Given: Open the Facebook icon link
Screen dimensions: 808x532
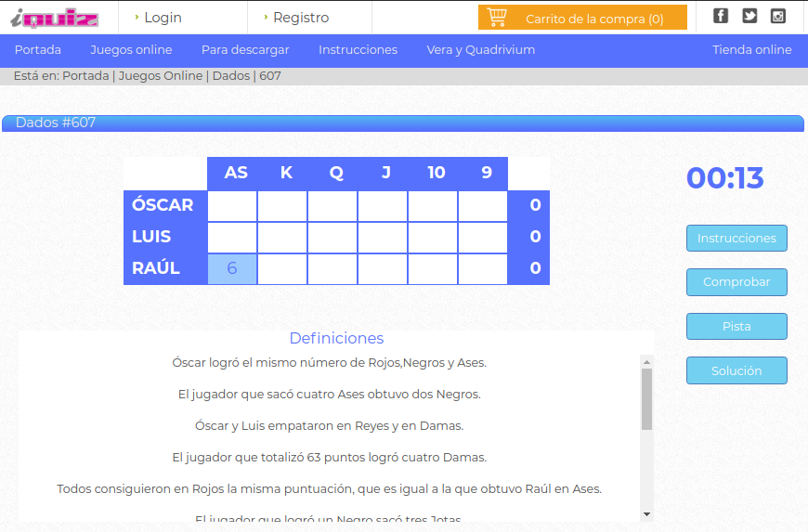Looking at the screenshot, I should 721,16.
